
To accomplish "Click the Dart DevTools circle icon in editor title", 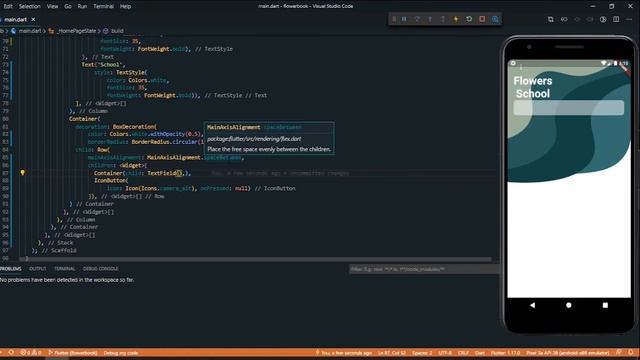I will (x=603, y=19).
